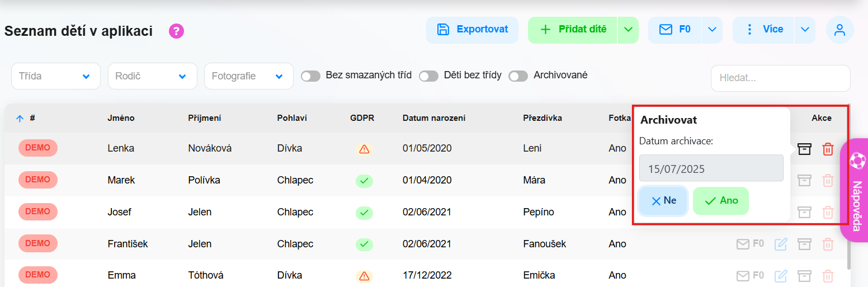
Task: Confirm archiving with Ano button
Action: (721, 201)
